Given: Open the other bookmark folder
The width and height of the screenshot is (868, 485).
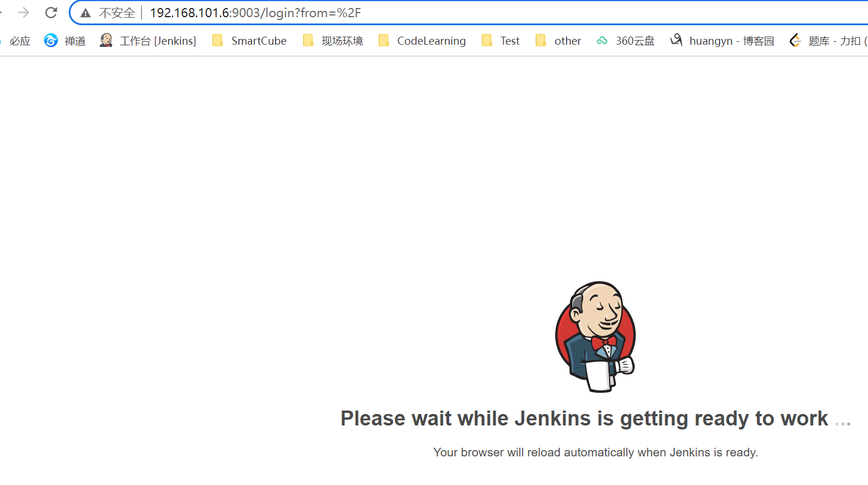Looking at the screenshot, I should click(558, 41).
